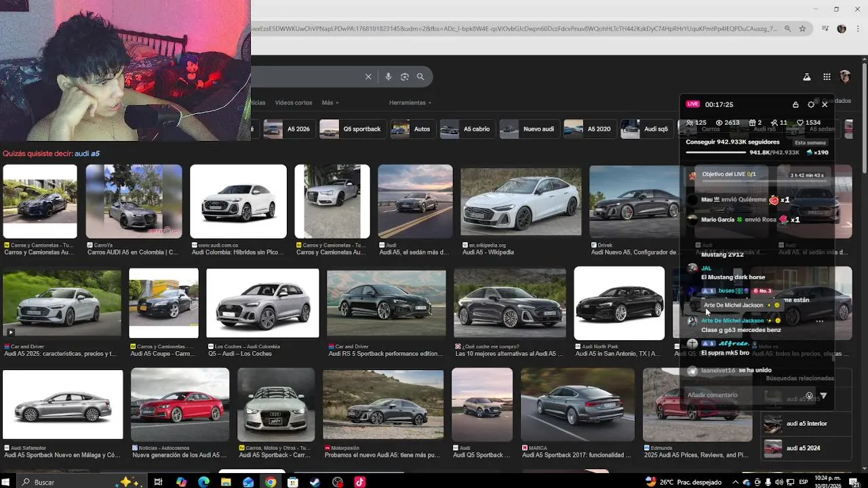Open LIVE overlay settings gear
This screenshot has height=488, width=868.
[x=811, y=104]
